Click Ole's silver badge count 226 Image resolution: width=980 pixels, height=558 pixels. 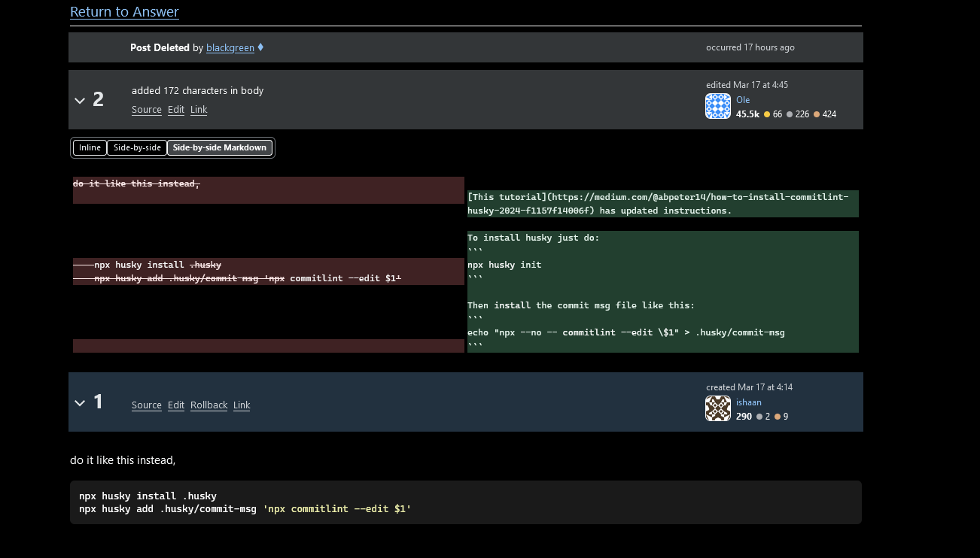[798, 114]
